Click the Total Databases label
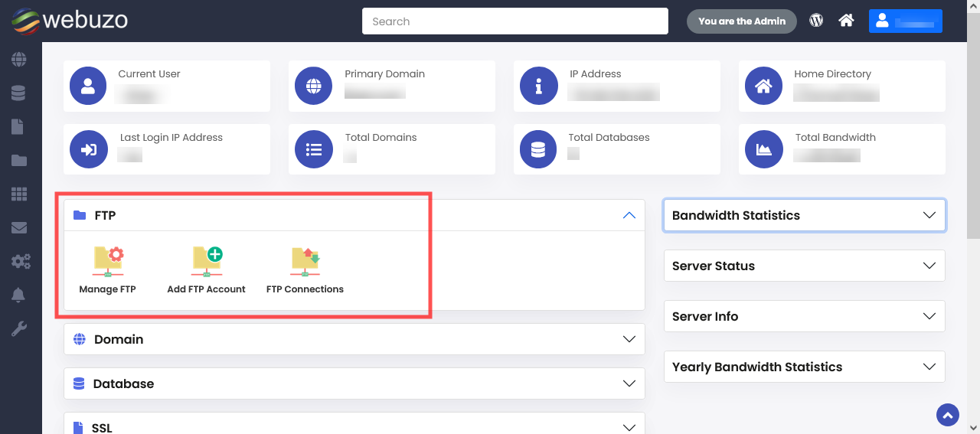The height and width of the screenshot is (434, 980). click(x=609, y=138)
